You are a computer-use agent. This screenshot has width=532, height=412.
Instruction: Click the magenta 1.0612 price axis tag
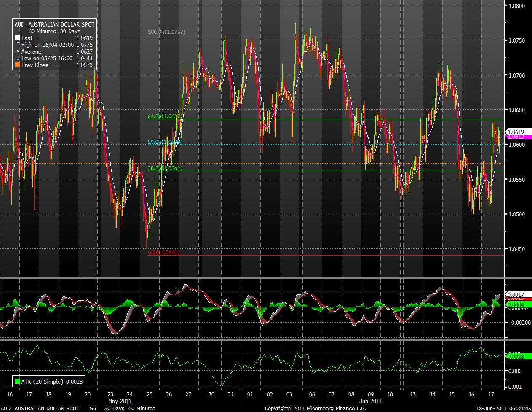516,137
